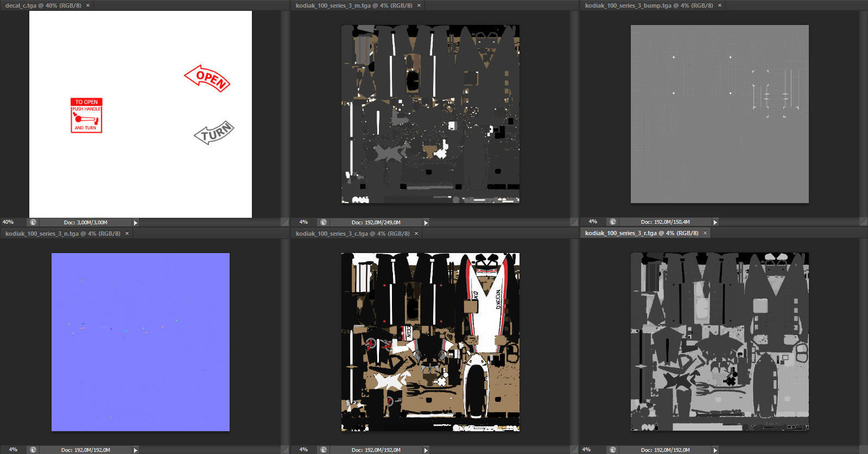Click the resize grip of the bump.tga window

pos(864,222)
